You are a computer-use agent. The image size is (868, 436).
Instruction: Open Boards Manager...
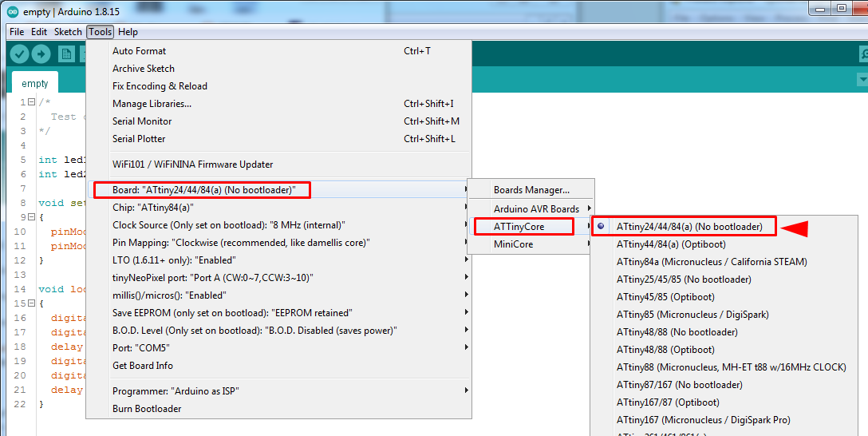click(x=531, y=190)
